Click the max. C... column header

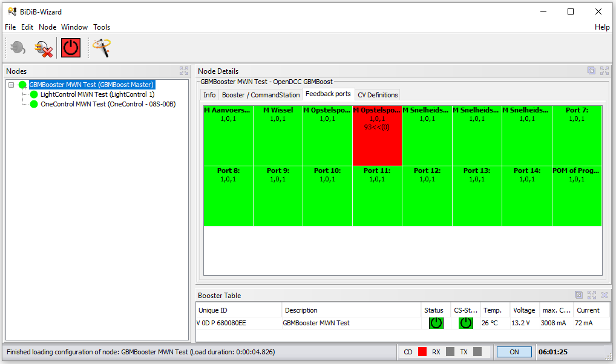[x=556, y=310]
